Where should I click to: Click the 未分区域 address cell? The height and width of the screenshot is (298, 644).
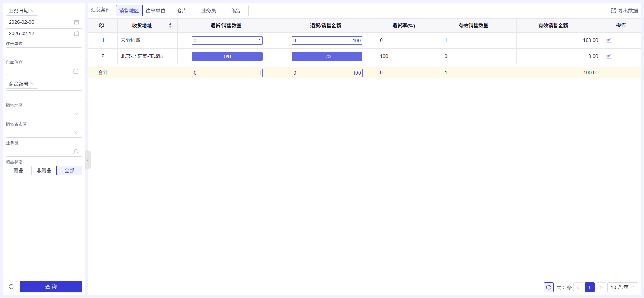tap(148, 40)
